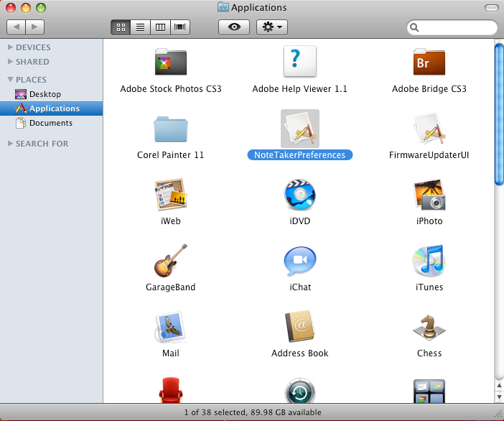This screenshot has height=421, width=504.
Task: Click the "iTunes" label
Action: 429,287
